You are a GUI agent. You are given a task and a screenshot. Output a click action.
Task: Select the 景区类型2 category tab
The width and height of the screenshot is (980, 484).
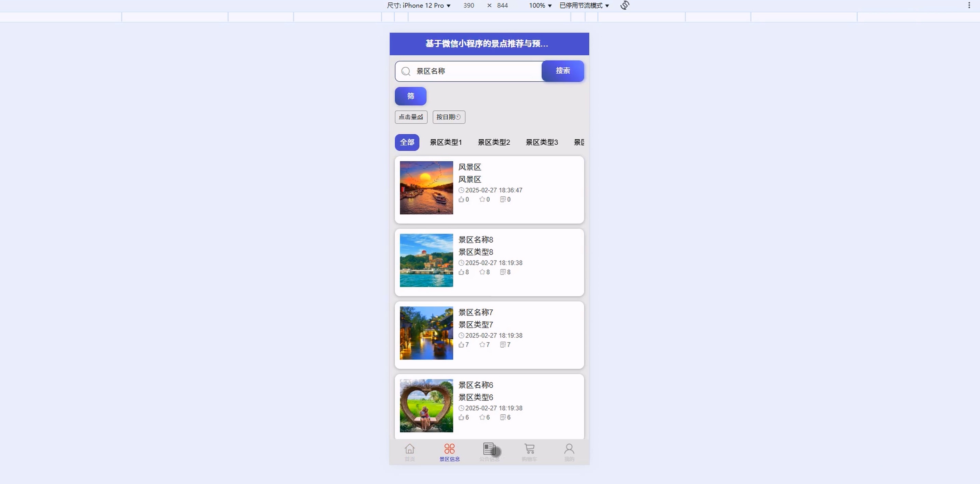point(494,142)
